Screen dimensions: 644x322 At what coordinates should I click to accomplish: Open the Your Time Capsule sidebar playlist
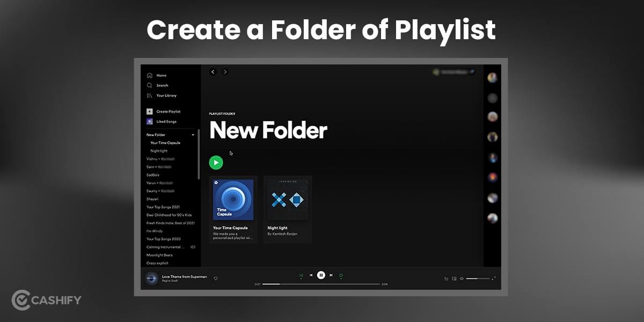coord(165,143)
